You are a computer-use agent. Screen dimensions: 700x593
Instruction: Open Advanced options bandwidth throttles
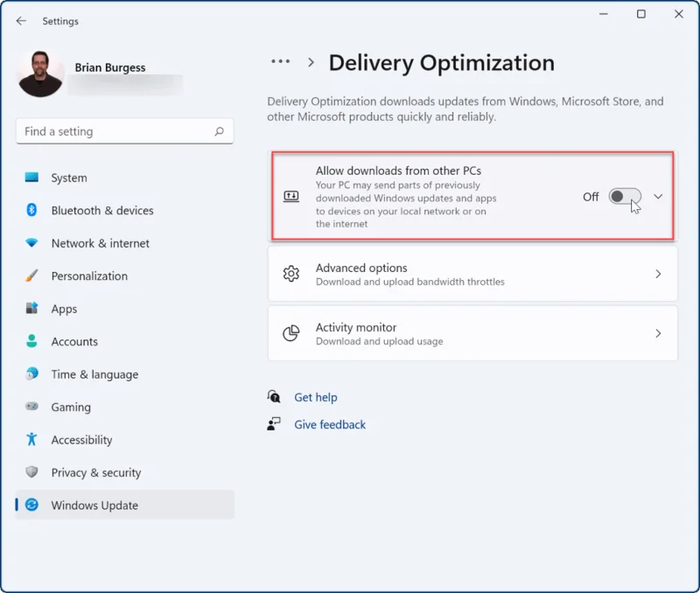(x=472, y=274)
